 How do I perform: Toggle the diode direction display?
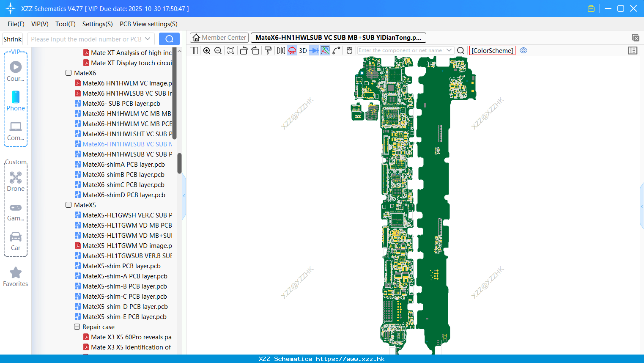click(x=314, y=51)
